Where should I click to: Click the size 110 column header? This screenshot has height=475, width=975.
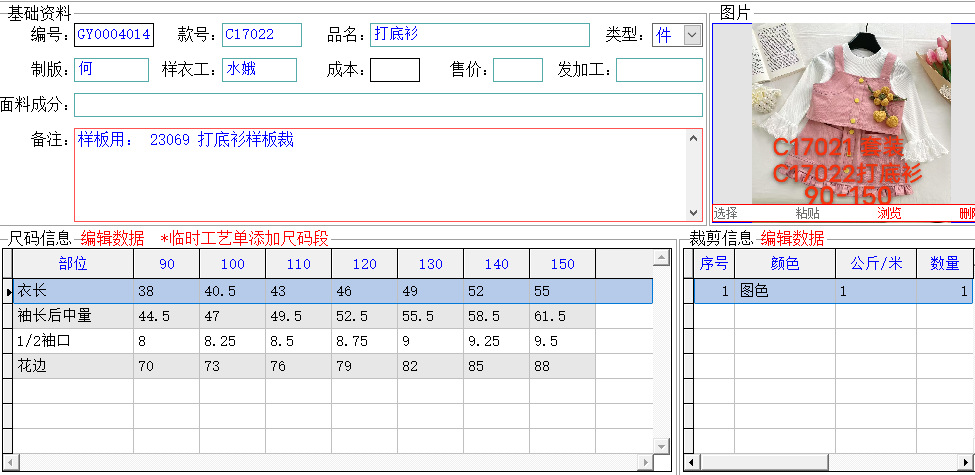(x=298, y=264)
